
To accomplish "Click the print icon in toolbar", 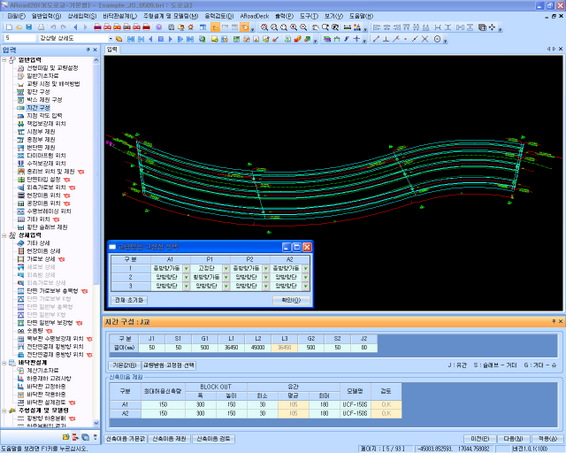I will tap(42, 27).
